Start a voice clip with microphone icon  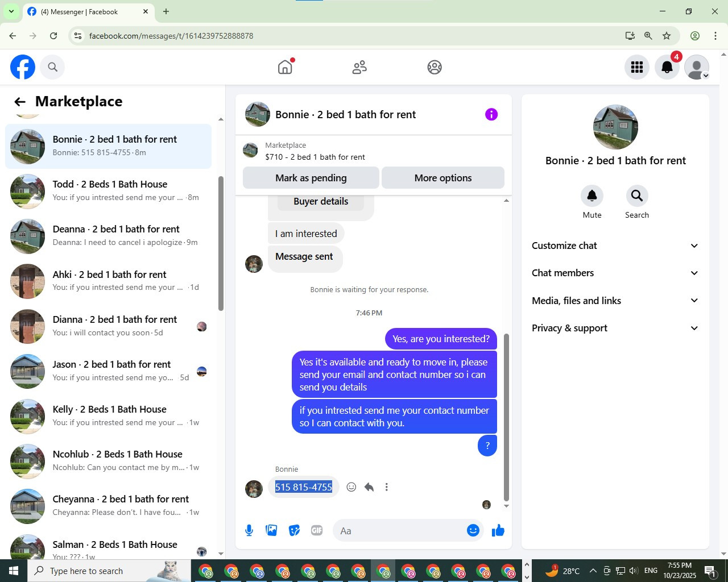point(249,530)
